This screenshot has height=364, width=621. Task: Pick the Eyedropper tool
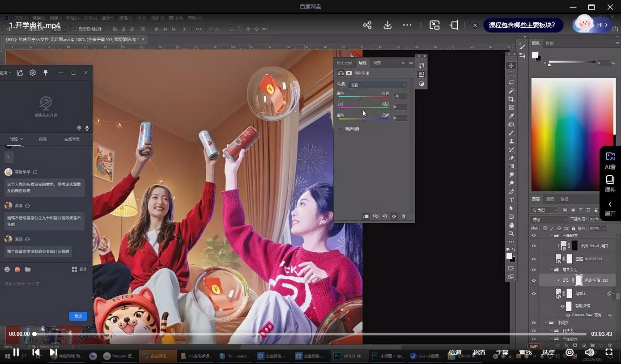point(511,116)
